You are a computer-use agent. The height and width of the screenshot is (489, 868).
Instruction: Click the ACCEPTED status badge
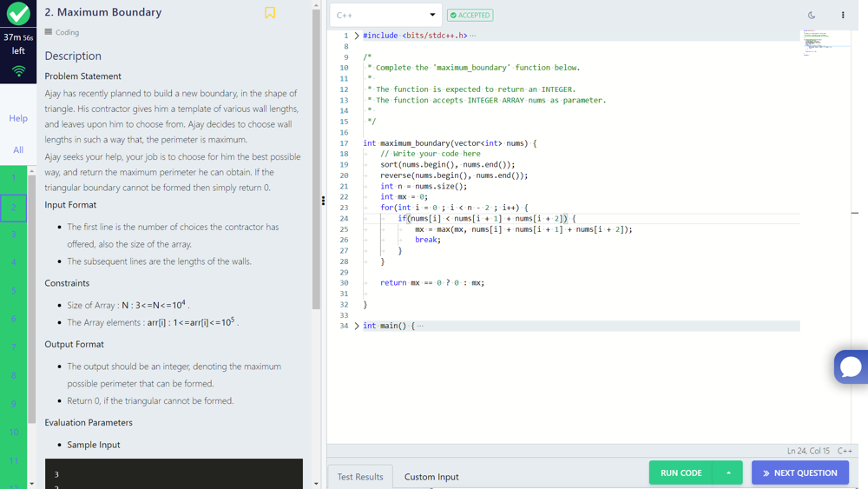470,15
